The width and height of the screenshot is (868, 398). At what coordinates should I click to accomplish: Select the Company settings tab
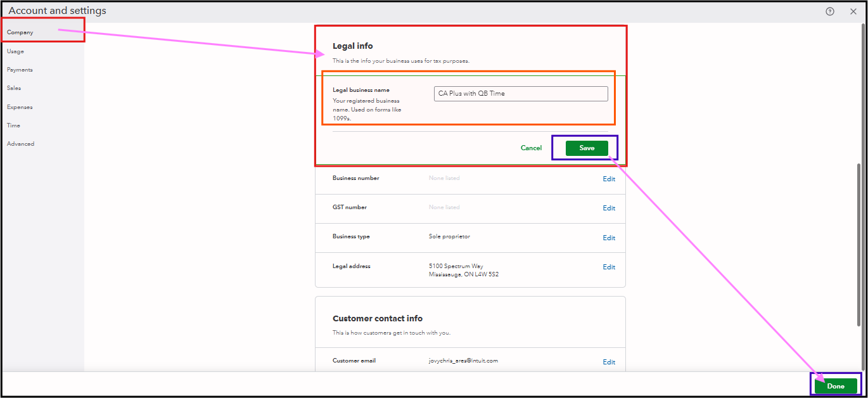20,32
